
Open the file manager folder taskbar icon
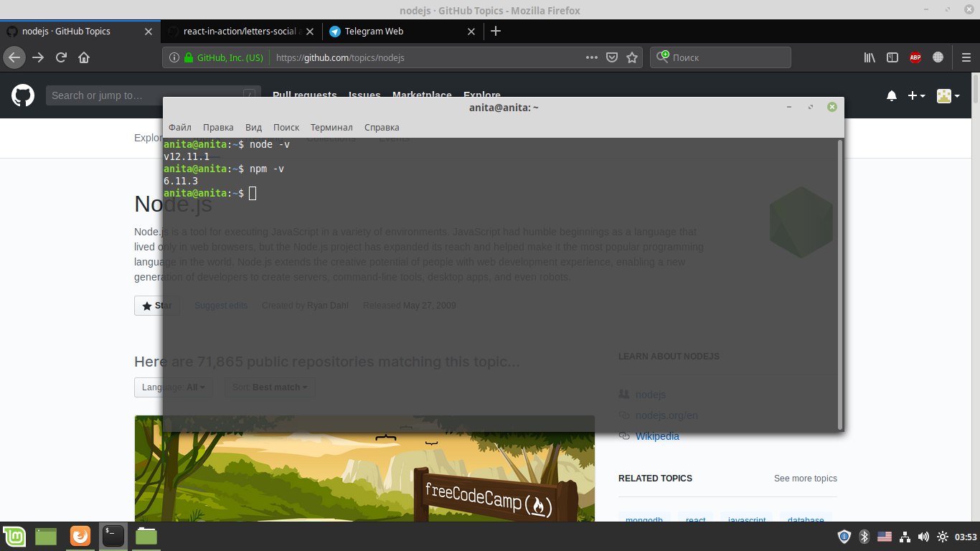pos(146,536)
